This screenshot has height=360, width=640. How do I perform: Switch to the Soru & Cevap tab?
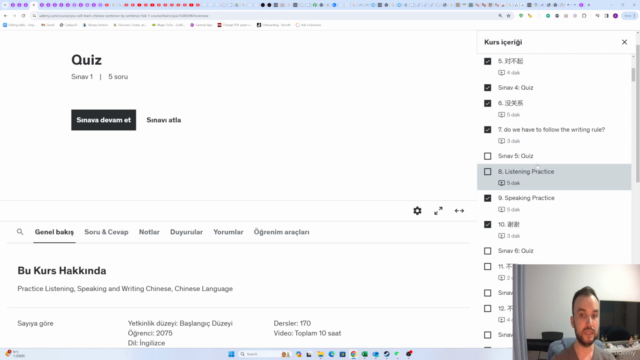[106, 232]
